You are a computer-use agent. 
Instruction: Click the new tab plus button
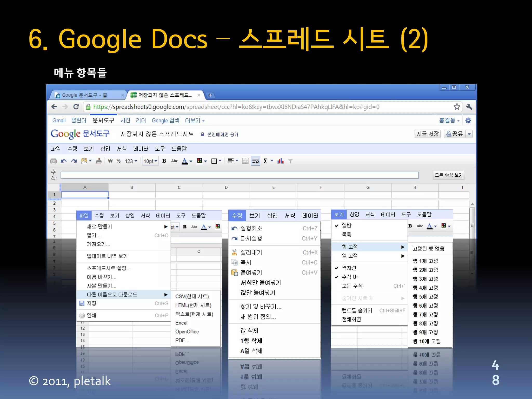pyautogui.click(x=210, y=95)
